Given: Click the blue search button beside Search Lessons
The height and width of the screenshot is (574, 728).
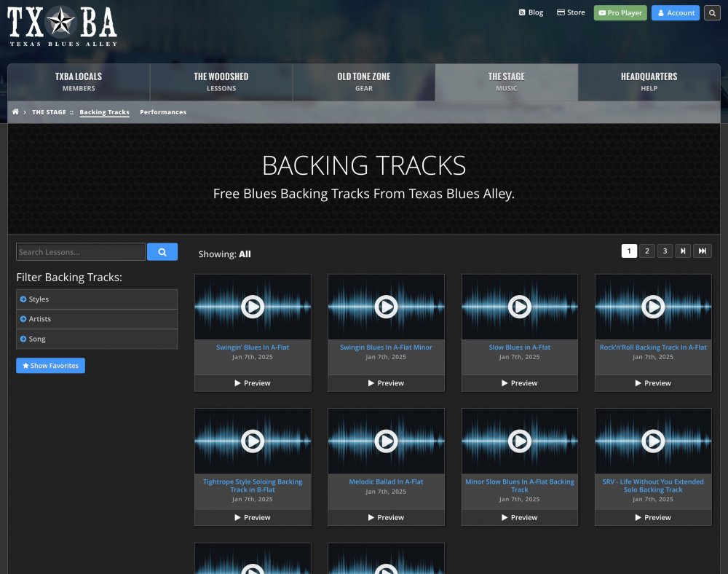Looking at the screenshot, I should point(162,252).
